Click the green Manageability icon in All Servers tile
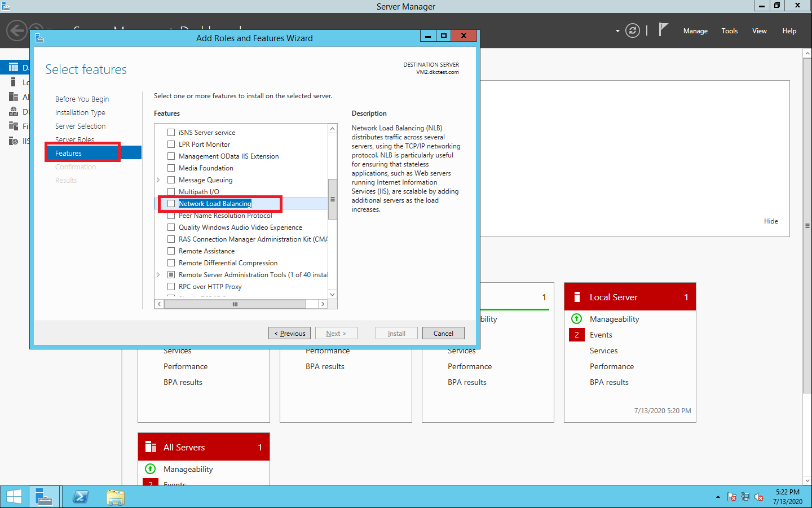The width and height of the screenshot is (812, 508). pos(150,469)
